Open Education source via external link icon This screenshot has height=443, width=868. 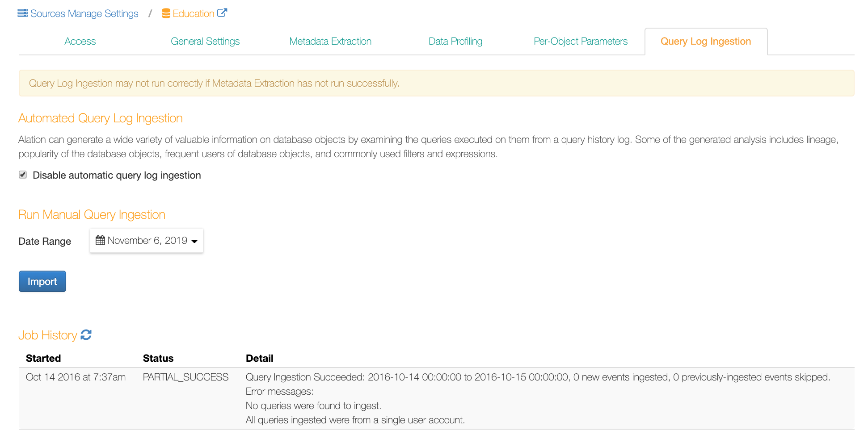pyautogui.click(x=222, y=13)
